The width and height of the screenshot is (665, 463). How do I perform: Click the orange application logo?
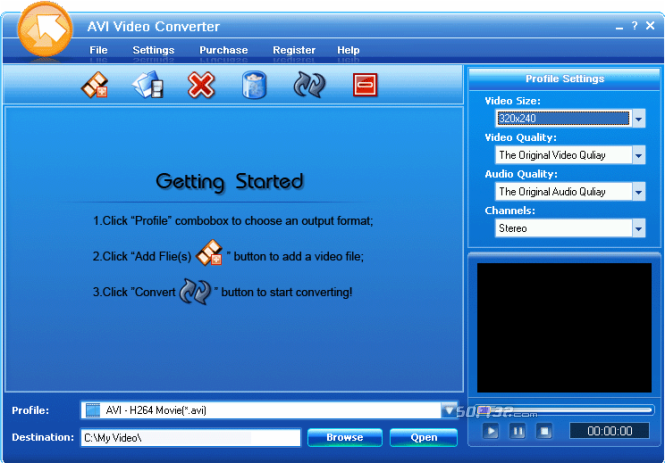click(x=45, y=29)
